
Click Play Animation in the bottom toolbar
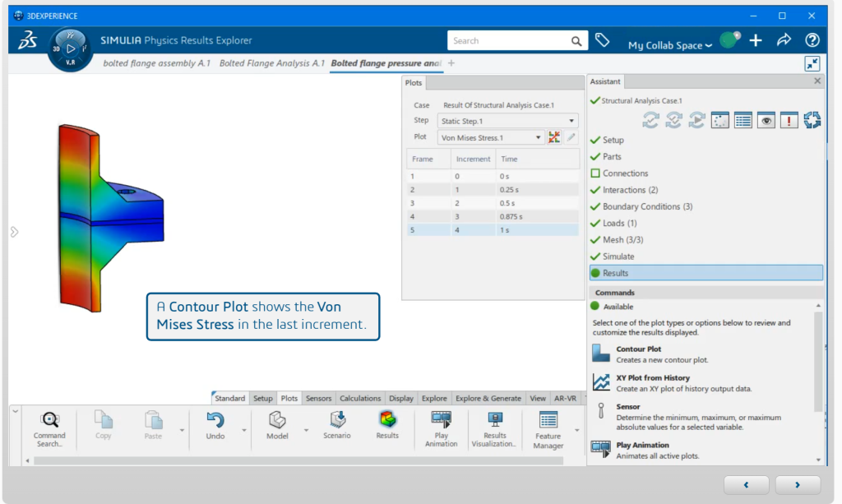pyautogui.click(x=442, y=429)
